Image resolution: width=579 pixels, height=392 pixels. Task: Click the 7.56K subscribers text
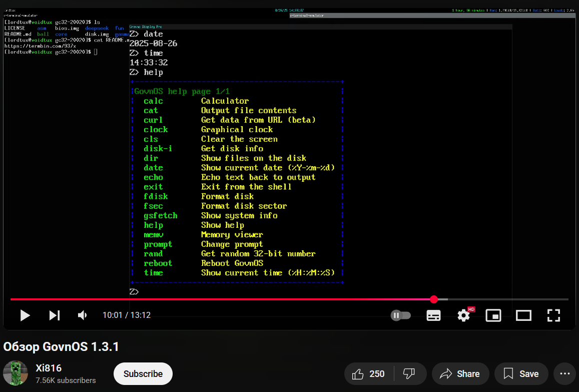(66, 380)
